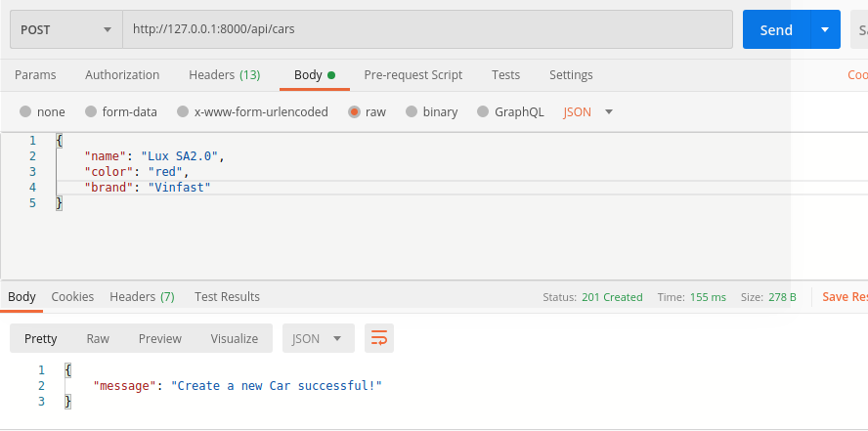The height and width of the screenshot is (431, 868).
Task: Select the raw body type radio button
Action: pos(354,112)
